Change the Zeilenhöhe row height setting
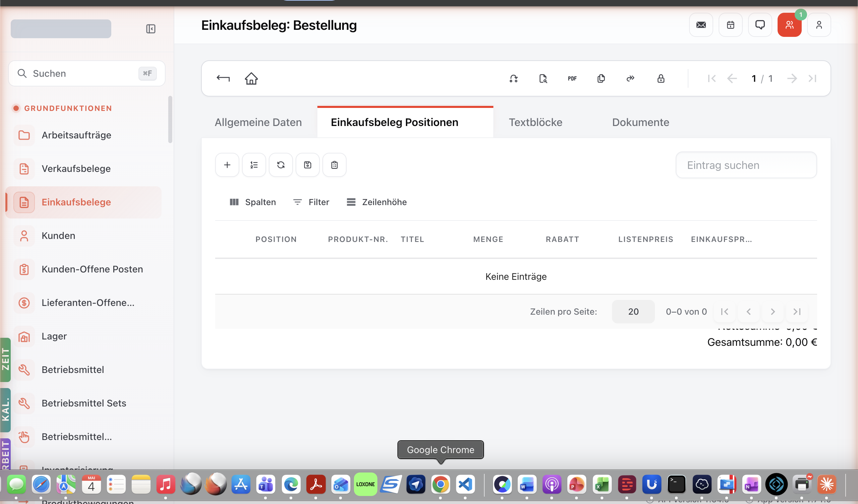The width and height of the screenshot is (858, 504). [x=377, y=202]
